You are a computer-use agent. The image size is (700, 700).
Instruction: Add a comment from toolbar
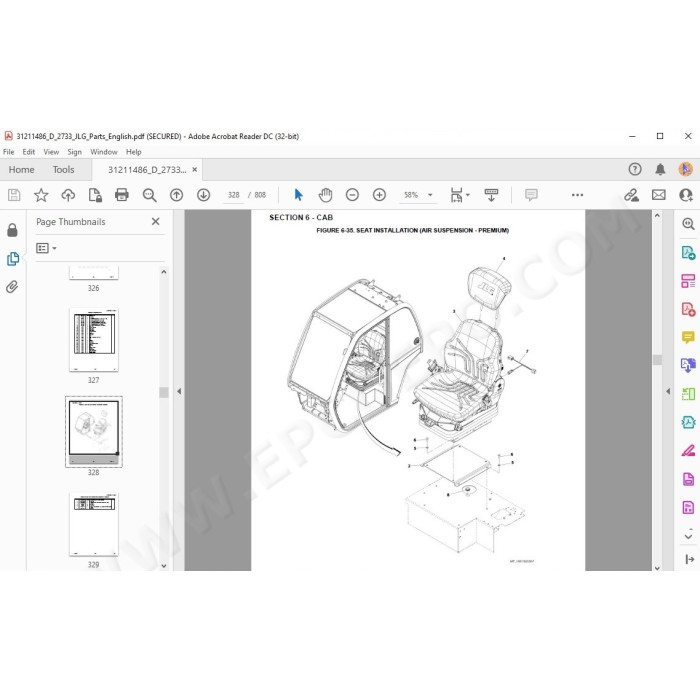[x=531, y=195]
